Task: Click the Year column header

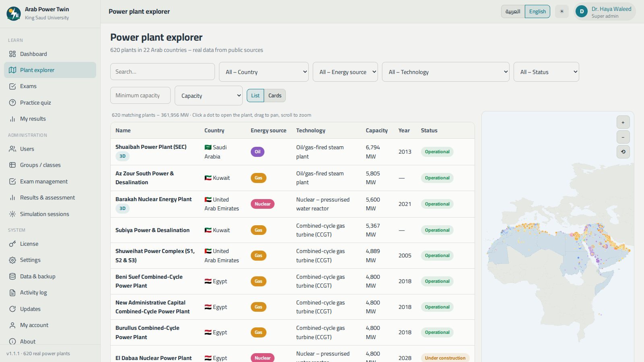Action: (x=404, y=130)
